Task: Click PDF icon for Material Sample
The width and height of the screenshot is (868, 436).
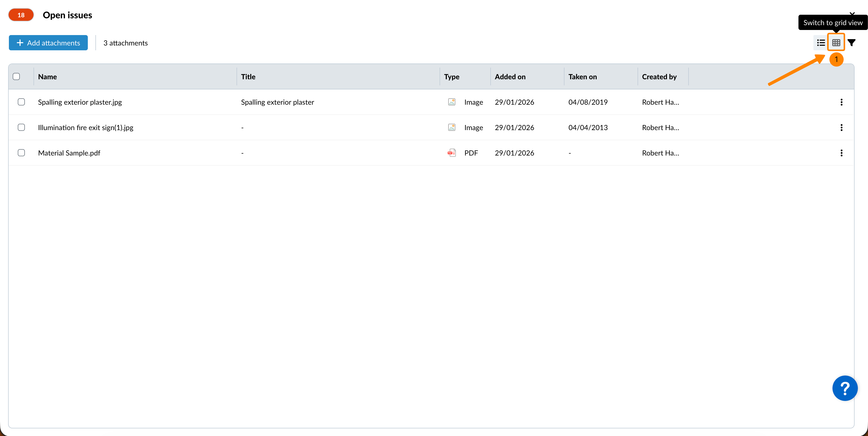Action: pos(452,153)
